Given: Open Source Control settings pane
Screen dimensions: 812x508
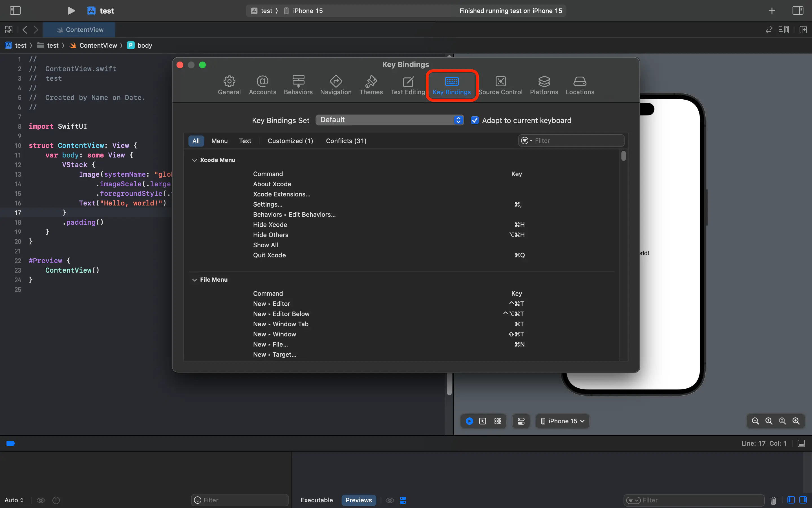Looking at the screenshot, I should [500, 85].
